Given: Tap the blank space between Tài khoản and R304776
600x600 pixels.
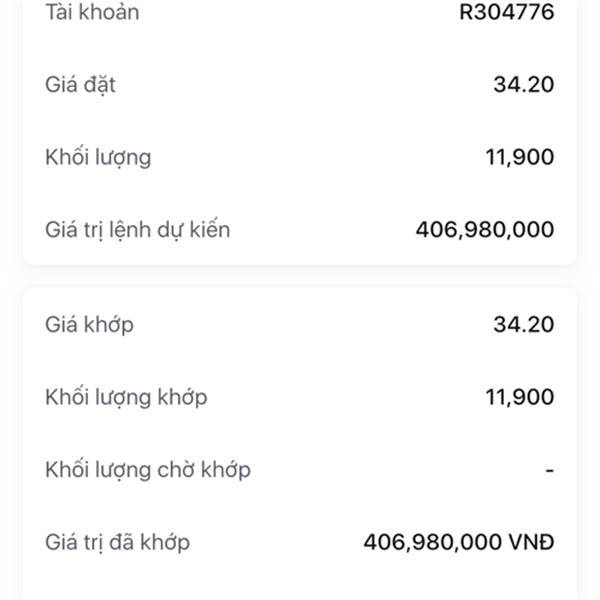Looking at the screenshot, I should (x=300, y=13).
